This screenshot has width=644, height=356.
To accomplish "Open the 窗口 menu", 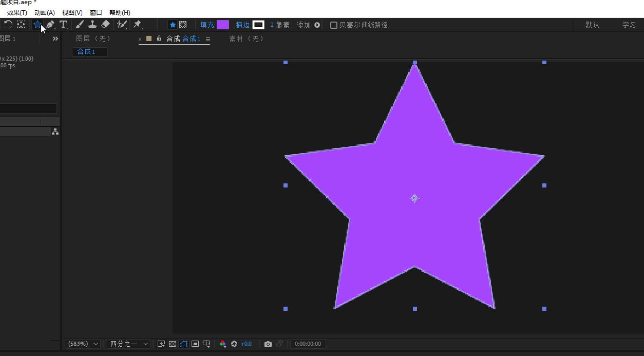I will 96,12.
